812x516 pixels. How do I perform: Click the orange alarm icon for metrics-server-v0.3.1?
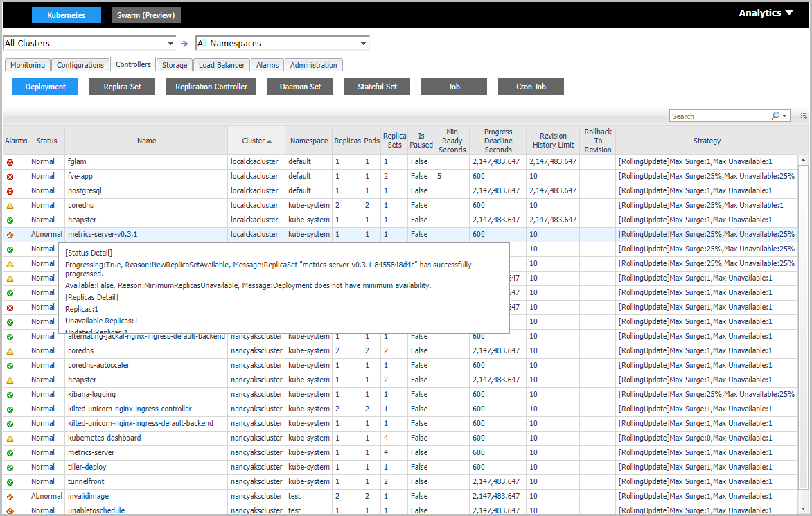click(10, 235)
